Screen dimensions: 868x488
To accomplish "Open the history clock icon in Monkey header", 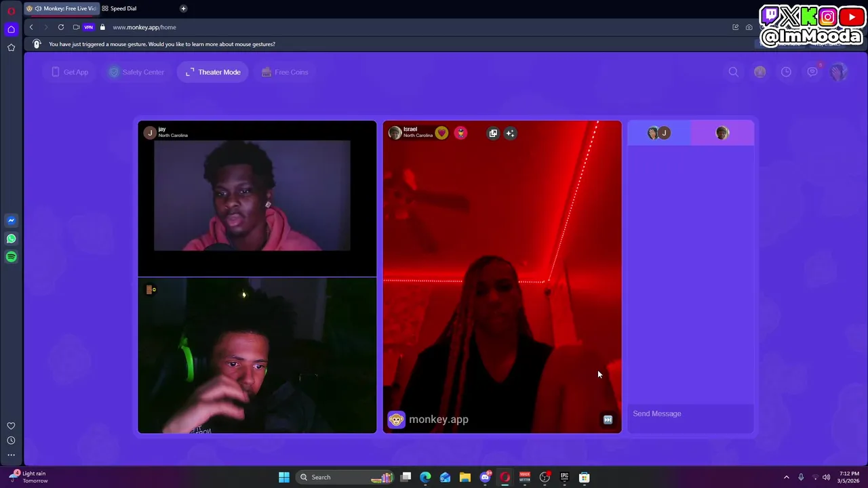I will [786, 72].
